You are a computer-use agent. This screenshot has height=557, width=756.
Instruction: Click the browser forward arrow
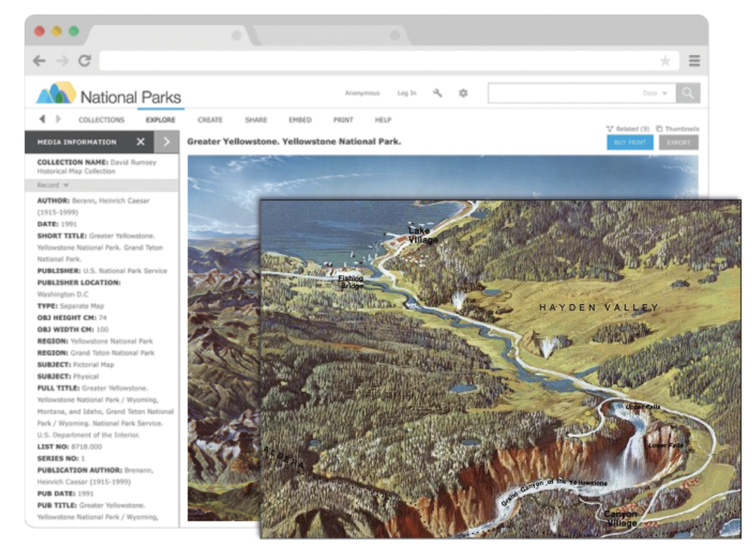pyautogui.click(x=62, y=60)
